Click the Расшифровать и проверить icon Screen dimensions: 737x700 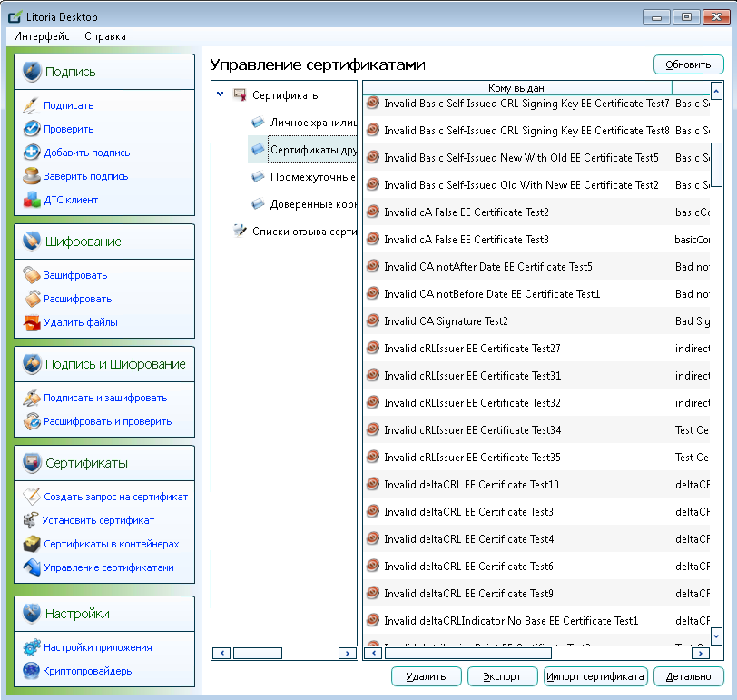click(x=32, y=421)
